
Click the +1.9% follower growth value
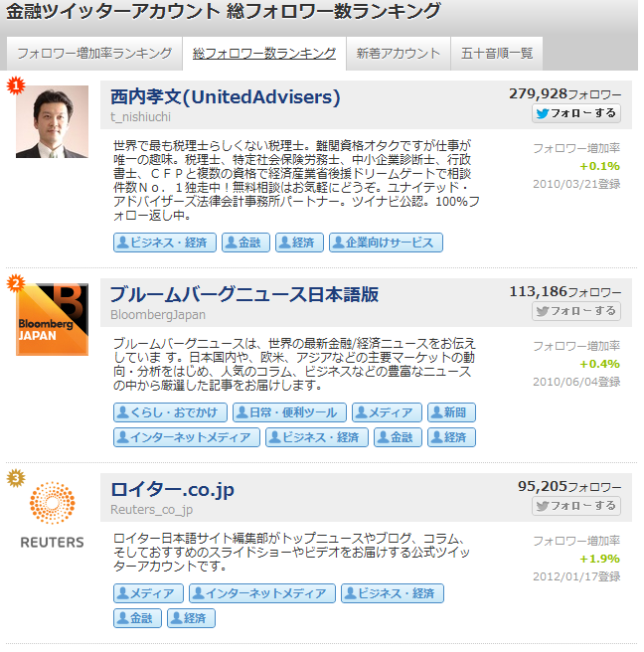pyautogui.click(x=599, y=559)
